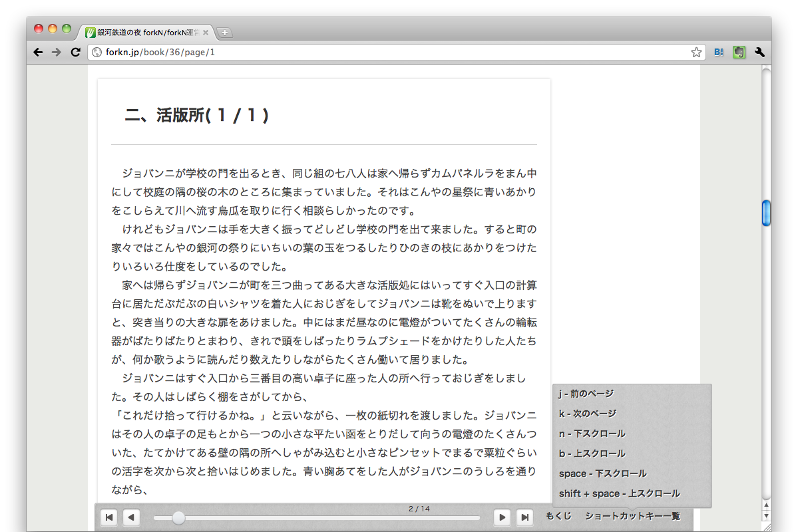The height and width of the screenshot is (532, 798).
Task: Open the Chrome wrench settings menu
Action: point(759,53)
